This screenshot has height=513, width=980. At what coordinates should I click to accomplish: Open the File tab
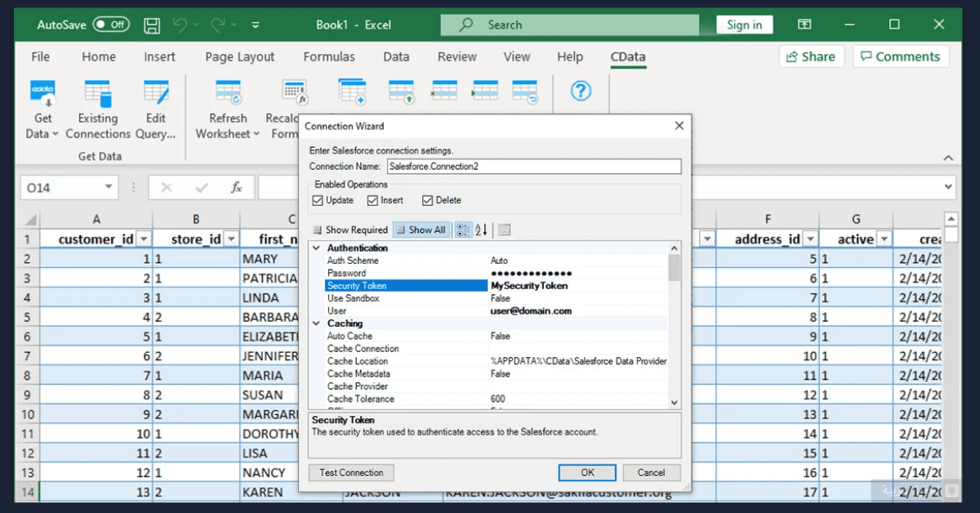[x=40, y=56]
